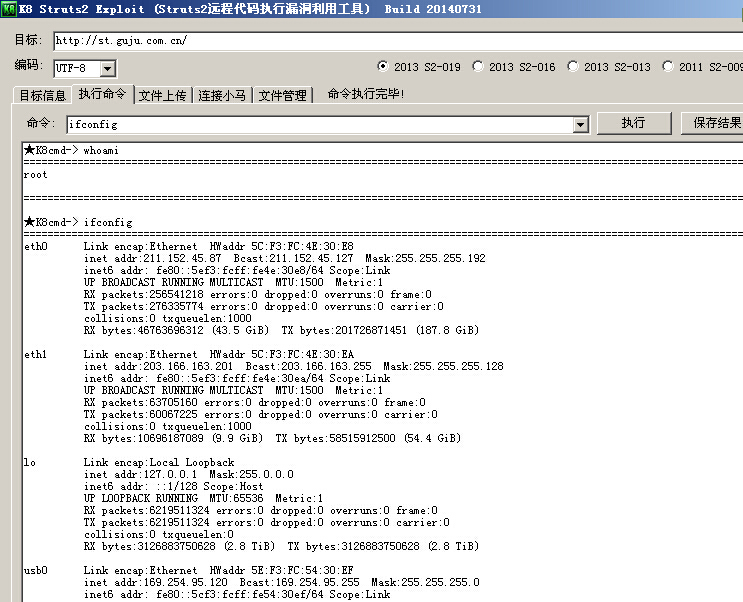Screen dimensions: 743x602
Task: Select the 2013 S2-016 radio button
Action: pos(478,66)
